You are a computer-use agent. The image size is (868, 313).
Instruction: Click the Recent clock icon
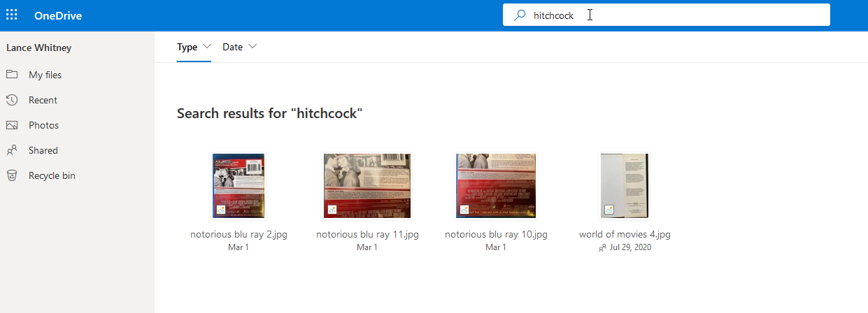12,100
